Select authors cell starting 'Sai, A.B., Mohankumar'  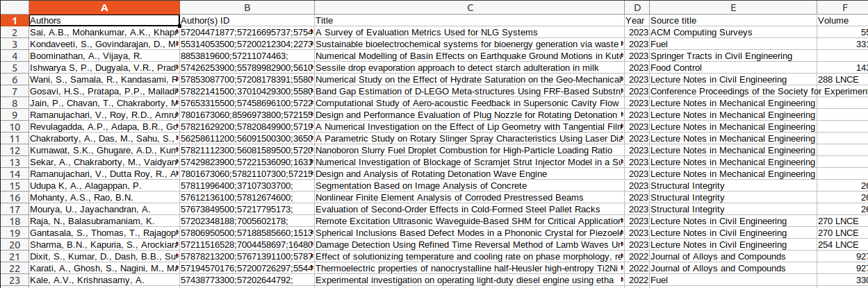(104, 33)
